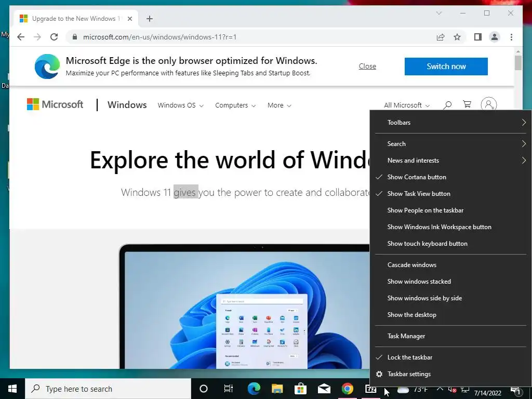
Task: Open the Chrome tab search chevron
Action: click(x=438, y=13)
